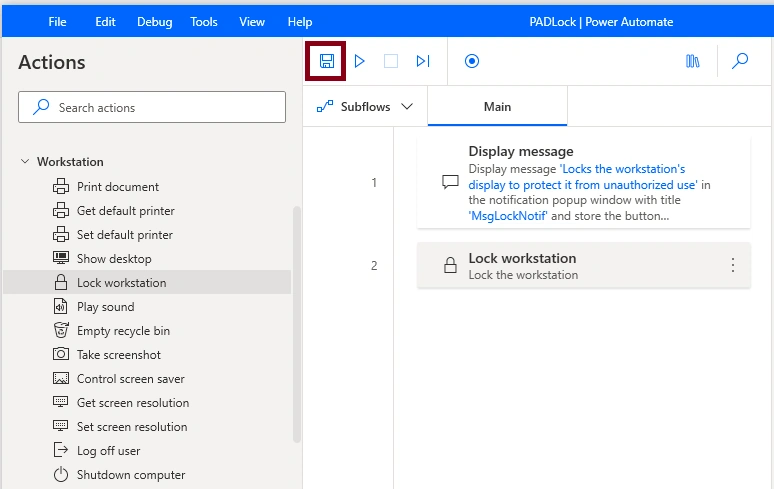Screen dimensions: 774x489
Task: Click the camera icon beside Take screenshot
Action: tap(61, 354)
